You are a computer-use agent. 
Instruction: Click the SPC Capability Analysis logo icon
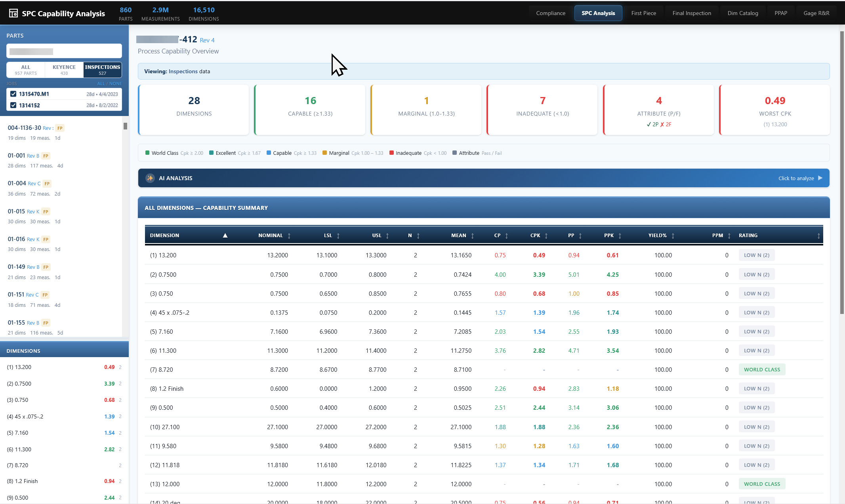coord(13,13)
